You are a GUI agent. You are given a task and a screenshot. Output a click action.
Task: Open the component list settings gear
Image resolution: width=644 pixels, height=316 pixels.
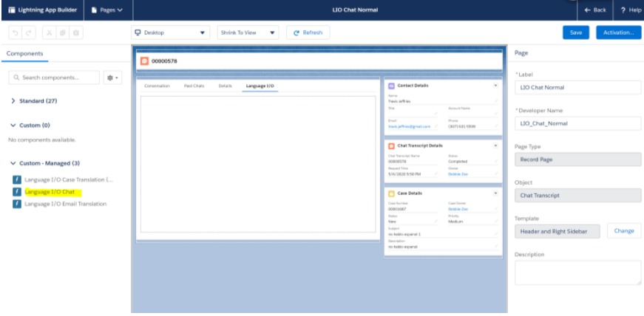pyautogui.click(x=113, y=78)
